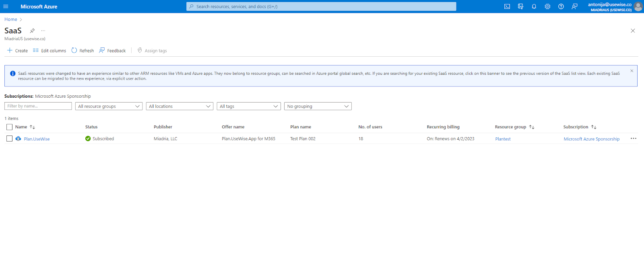Click Feedback in the toolbar

[112, 51]
